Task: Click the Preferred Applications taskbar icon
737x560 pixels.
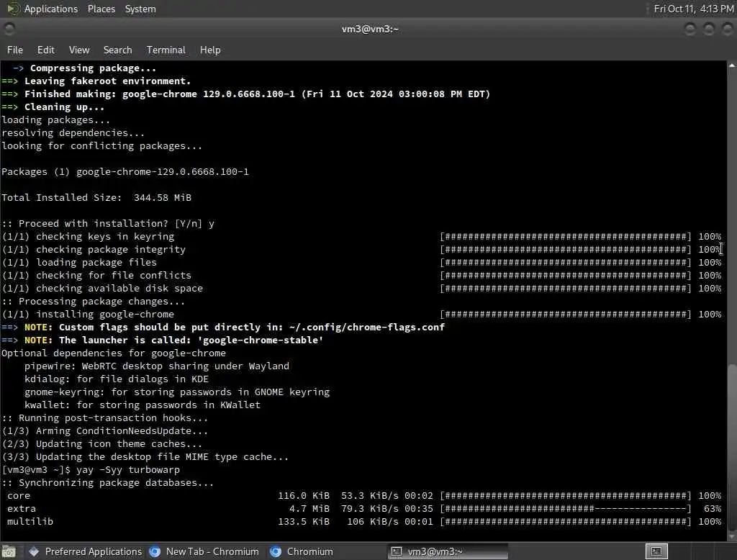Action: (34, 551)
